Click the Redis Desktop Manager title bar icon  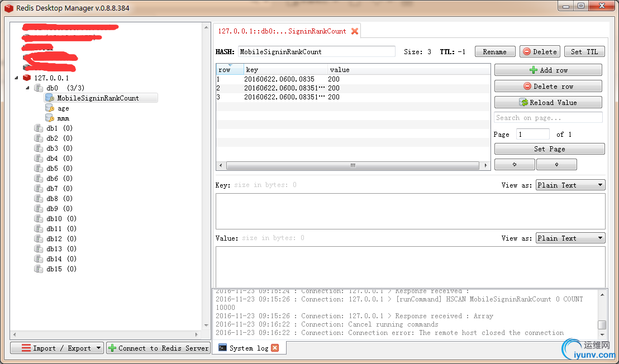point(9,7)
